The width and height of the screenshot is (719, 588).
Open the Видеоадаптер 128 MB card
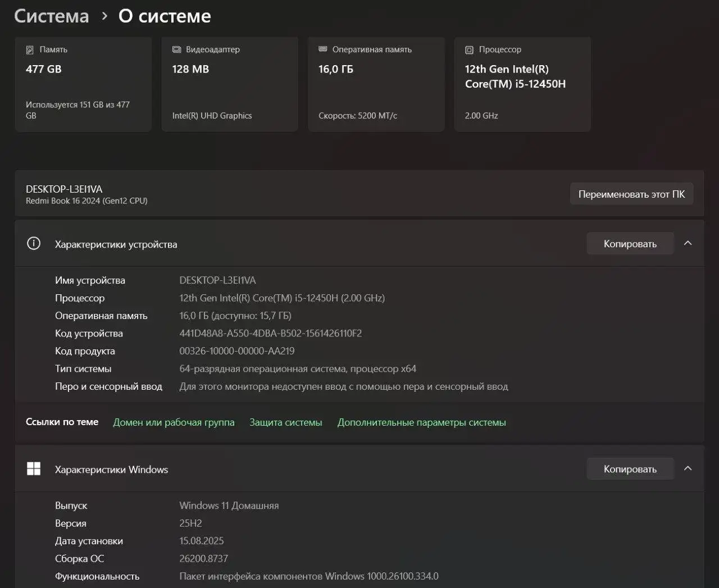pyautogui.click(x=230, y=84)
